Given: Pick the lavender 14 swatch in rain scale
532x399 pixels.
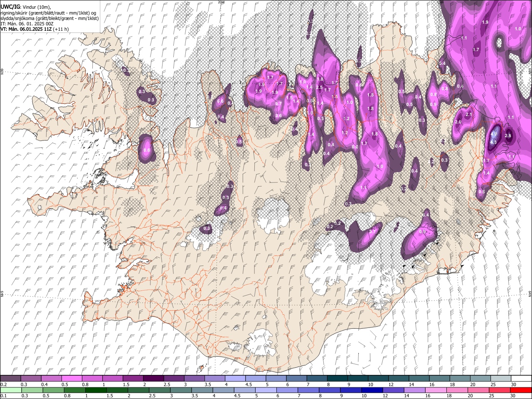Looking at the screenshot, I should [x=414, y=390].
